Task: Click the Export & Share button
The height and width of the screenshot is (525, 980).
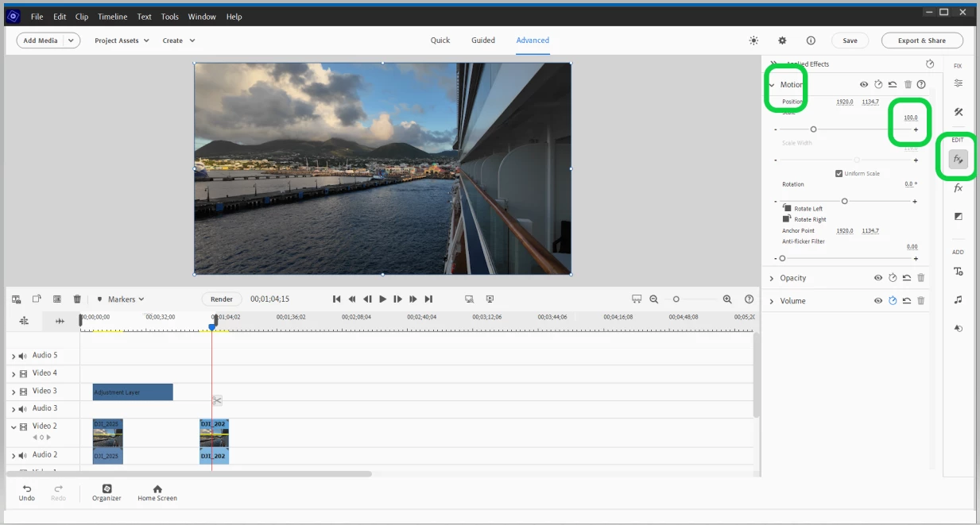Action: [922, 41]
